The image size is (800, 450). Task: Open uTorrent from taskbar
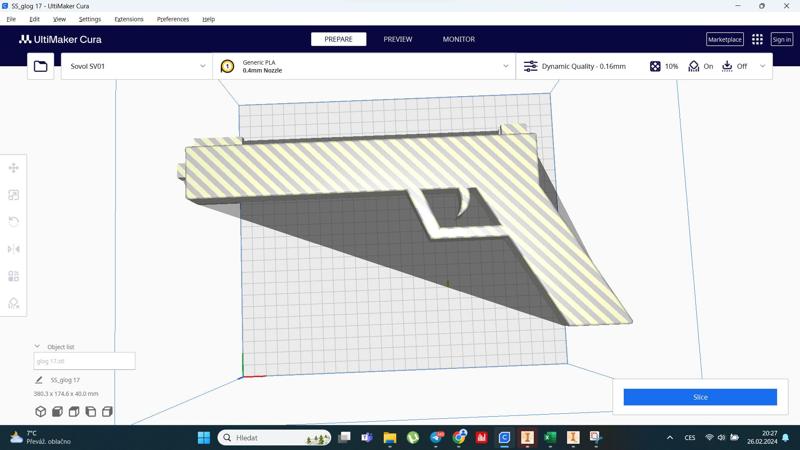(413, 438)
